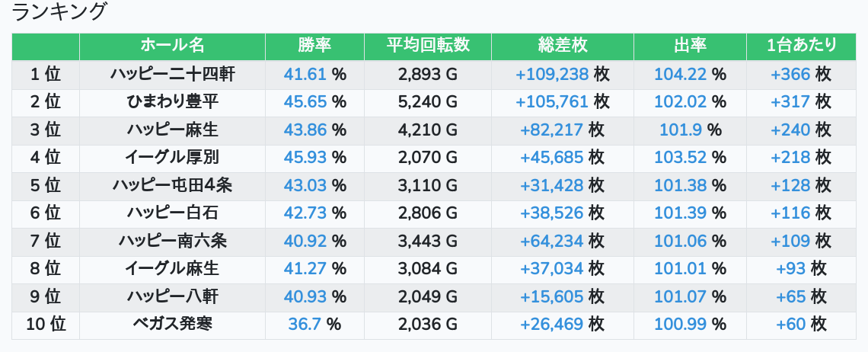
Task: Click the 5,240 G average spins cell
Action: pos(427,102)
